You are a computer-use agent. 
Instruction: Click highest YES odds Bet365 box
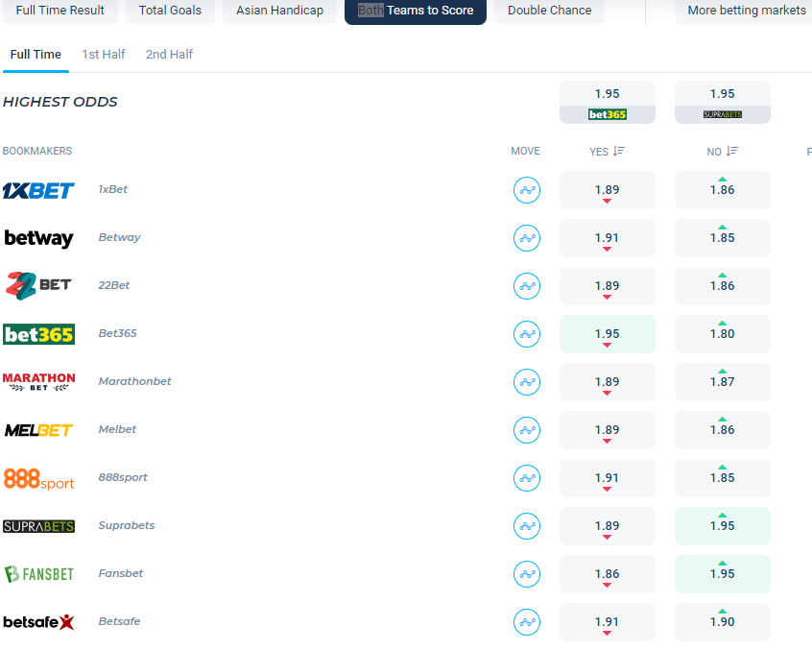coord(607,103)
